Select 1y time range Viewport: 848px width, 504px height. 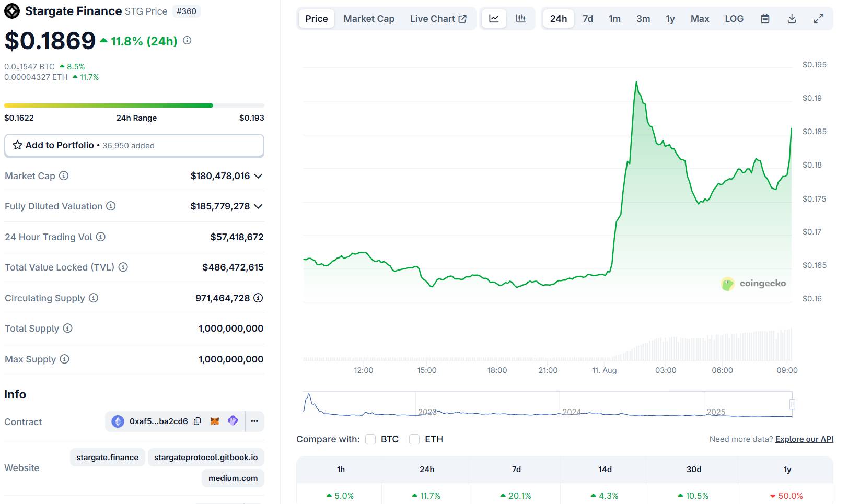670,19
